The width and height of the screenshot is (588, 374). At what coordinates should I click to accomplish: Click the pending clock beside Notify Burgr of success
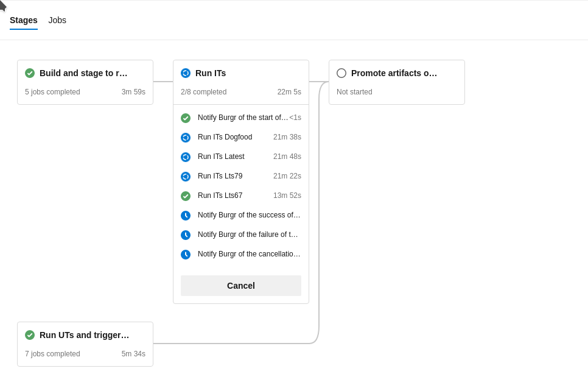pos(186,215)
